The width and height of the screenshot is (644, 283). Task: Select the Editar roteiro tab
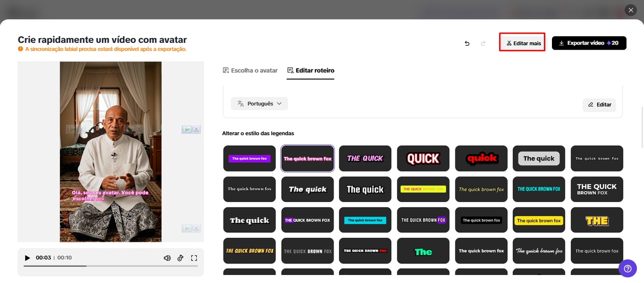310,70
